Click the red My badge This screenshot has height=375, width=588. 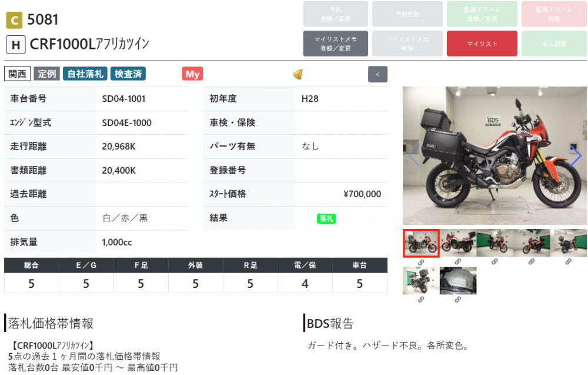192,74
